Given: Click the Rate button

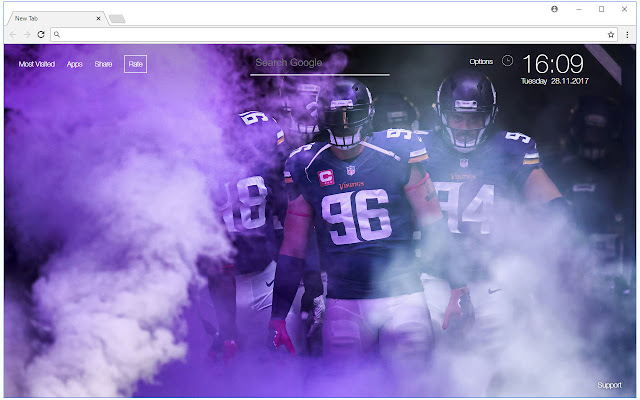Looking at the screenshot, I should [x=136, y=64].
